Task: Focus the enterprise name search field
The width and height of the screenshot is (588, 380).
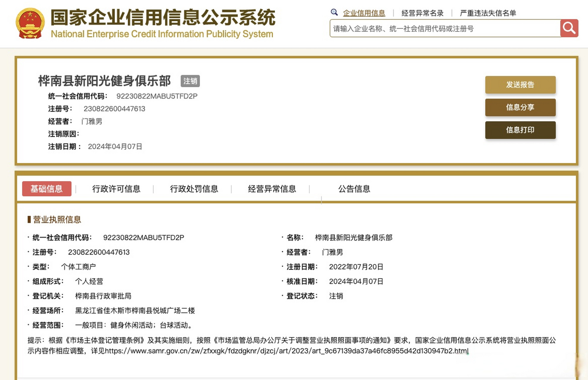Action: coord(445,28)
